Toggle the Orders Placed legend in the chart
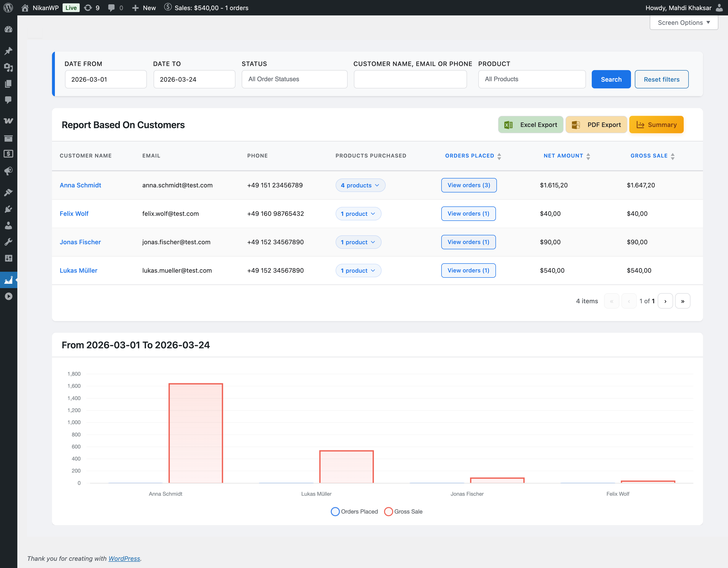Viewport: 728px width, 568px height. [x=354, y=511]
